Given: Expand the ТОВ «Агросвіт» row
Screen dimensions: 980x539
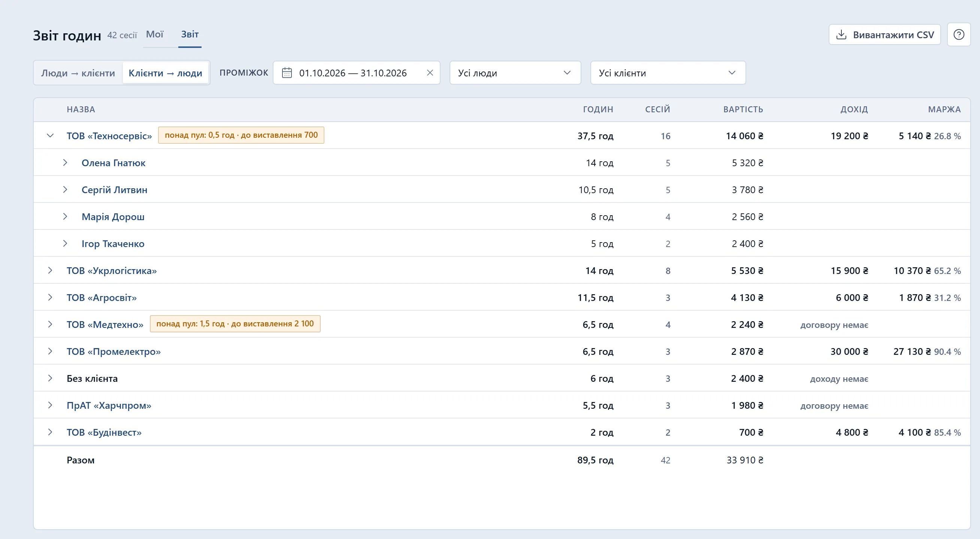Looking at the screenshot, I should click(x=50, y=298).
